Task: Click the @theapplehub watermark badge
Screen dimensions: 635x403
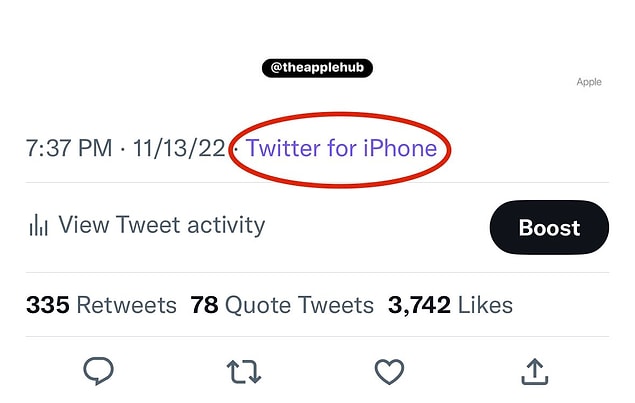Action: [x=317, y=68]
